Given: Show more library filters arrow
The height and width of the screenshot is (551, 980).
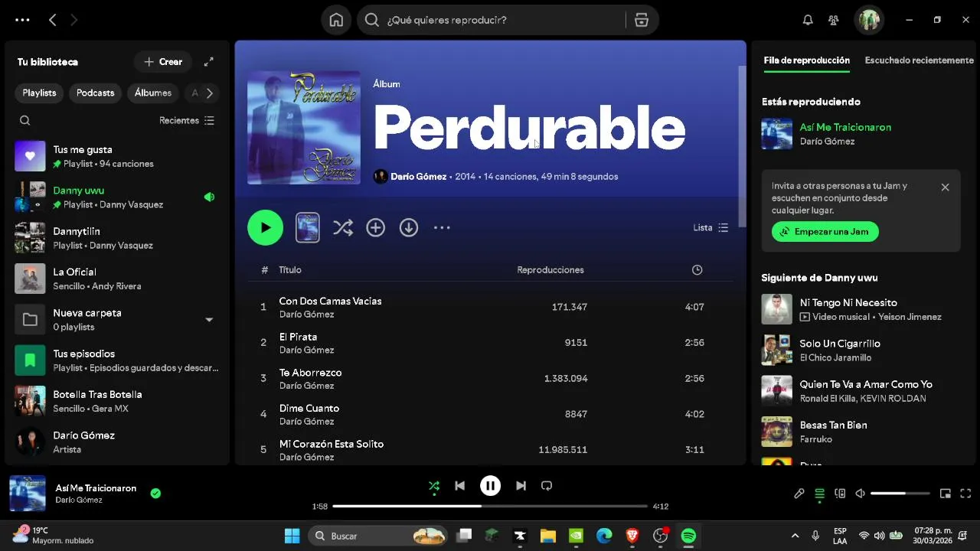Looking at the screenshot, I should [209, 93].
